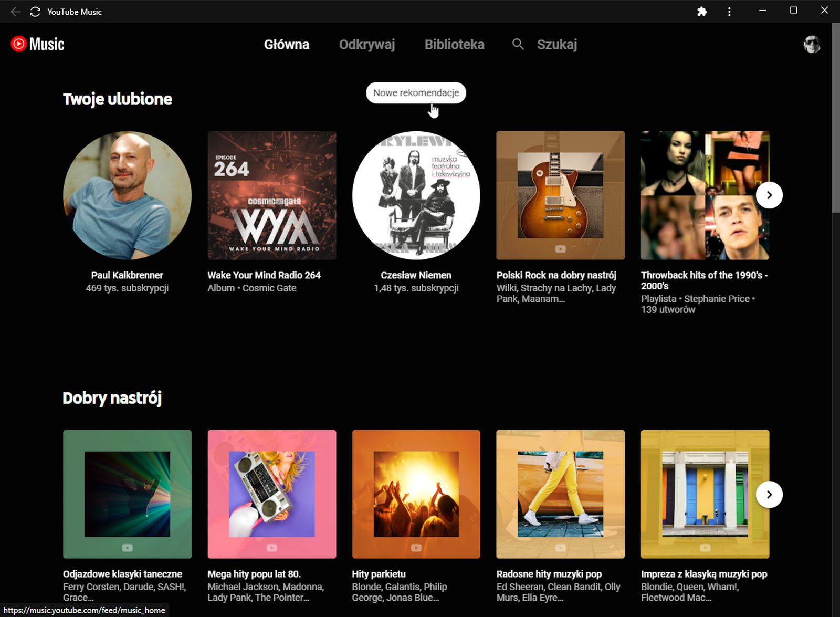Switch to the Główna tab
This screenshot has height=617, width=840.
(287, 45)
